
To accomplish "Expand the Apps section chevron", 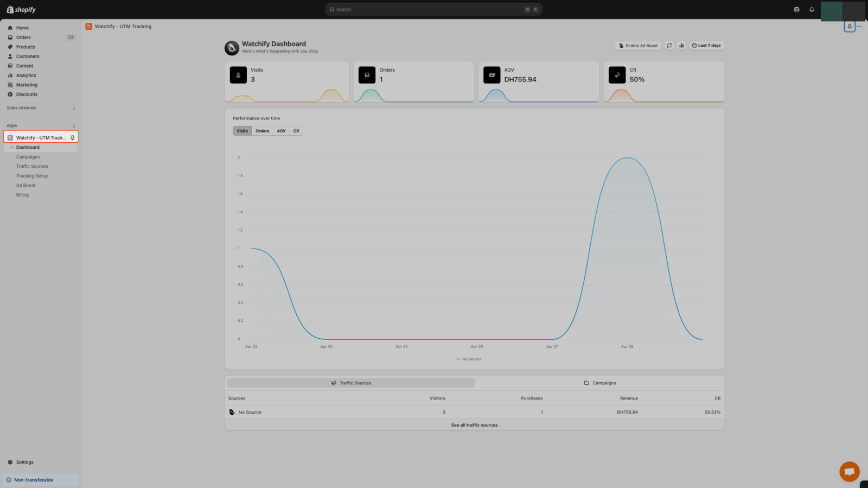I will [74, 126].
